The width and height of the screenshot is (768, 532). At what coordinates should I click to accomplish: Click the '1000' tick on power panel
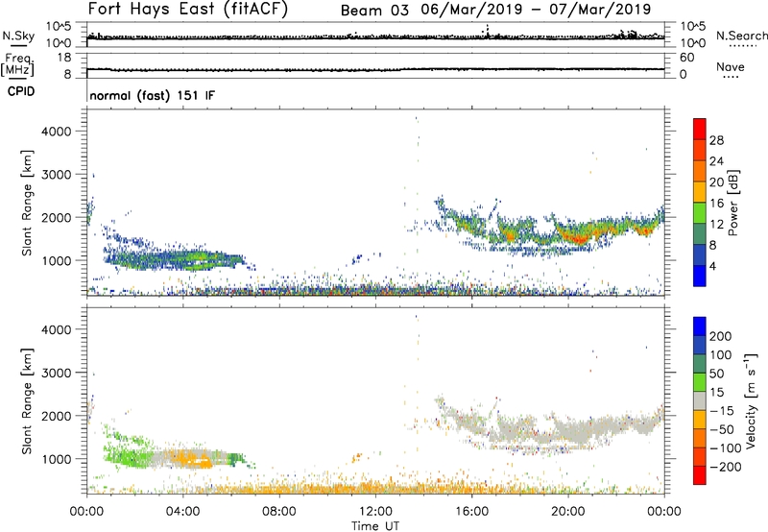(56, 260)
